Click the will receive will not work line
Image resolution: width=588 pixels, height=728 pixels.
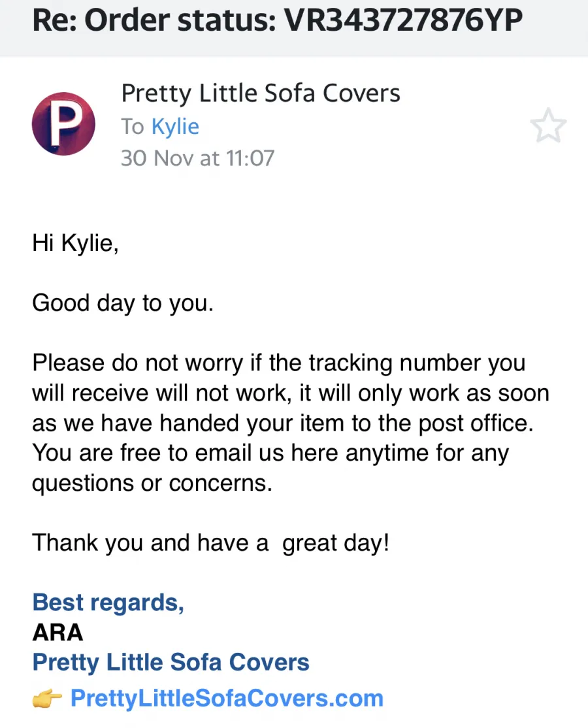pyautogui.click(x=291, y=393)
